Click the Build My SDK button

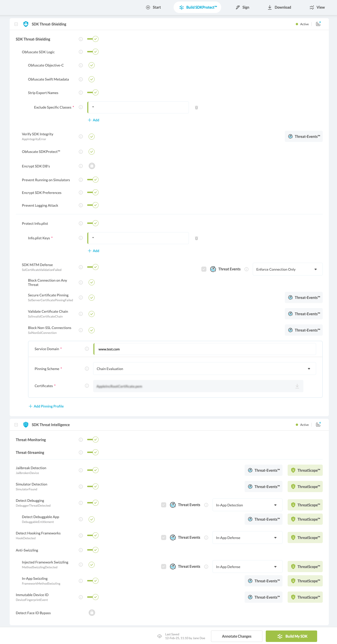[x=291, y=636]
